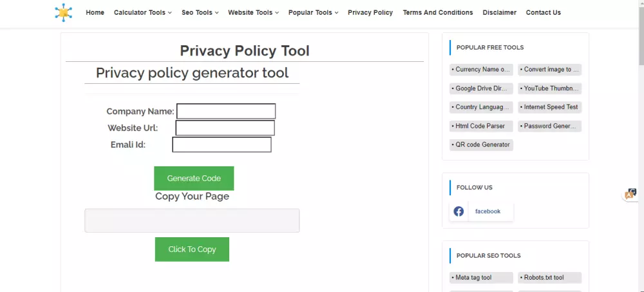Click the site logo icon
This screenshot has width=644, height=292.
[x=64, y=12]
